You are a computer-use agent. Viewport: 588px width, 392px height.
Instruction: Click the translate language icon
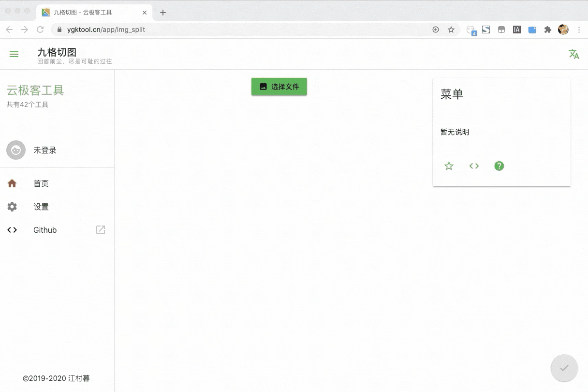(574, 54)
